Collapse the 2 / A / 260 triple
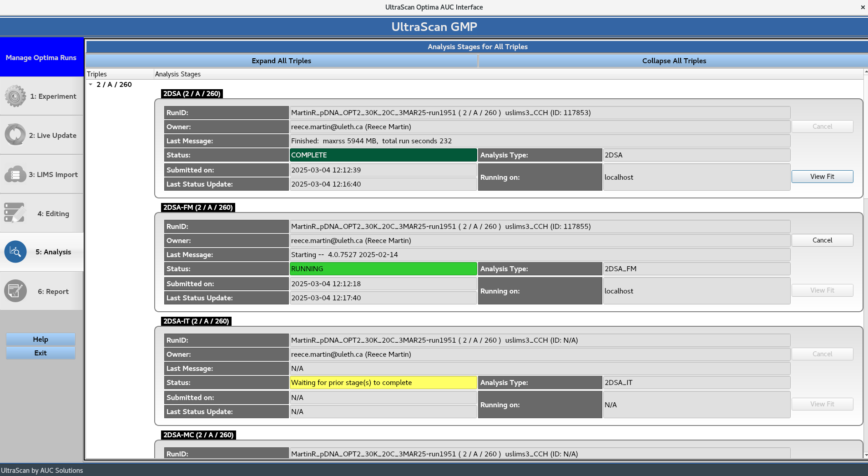Screen dimensions: 868x476 91,84
